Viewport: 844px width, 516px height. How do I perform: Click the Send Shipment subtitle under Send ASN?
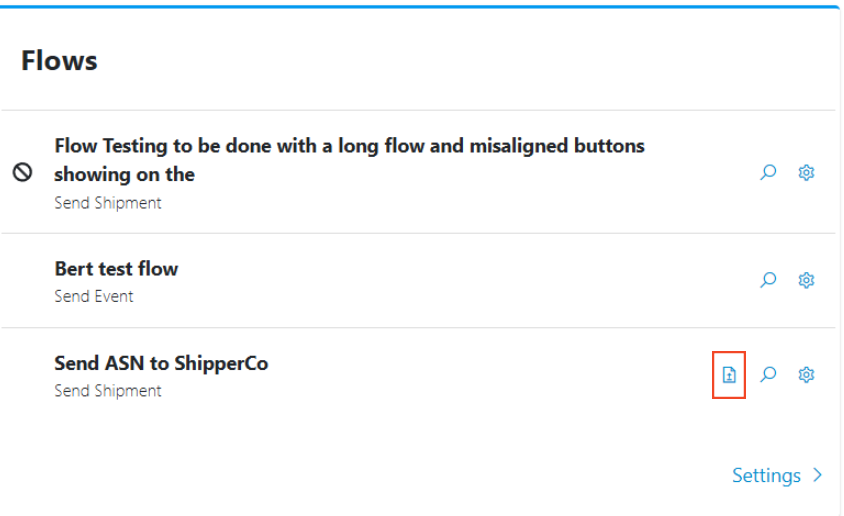coord(108,391)
